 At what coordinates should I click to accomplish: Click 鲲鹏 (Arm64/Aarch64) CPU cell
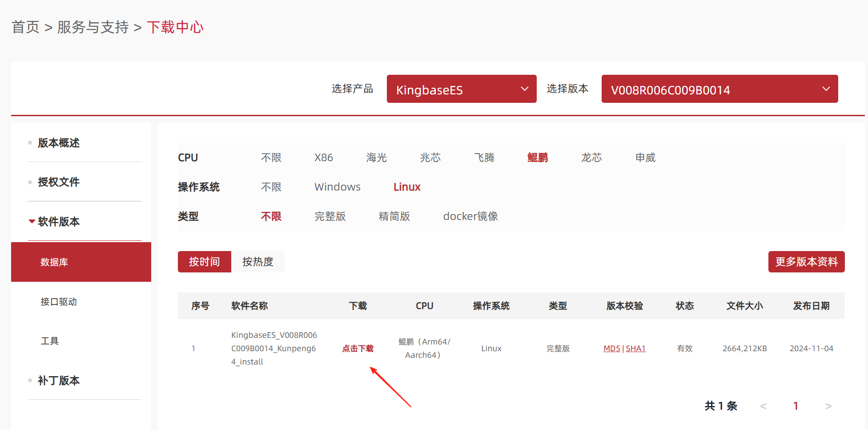(x=424, y=349)
